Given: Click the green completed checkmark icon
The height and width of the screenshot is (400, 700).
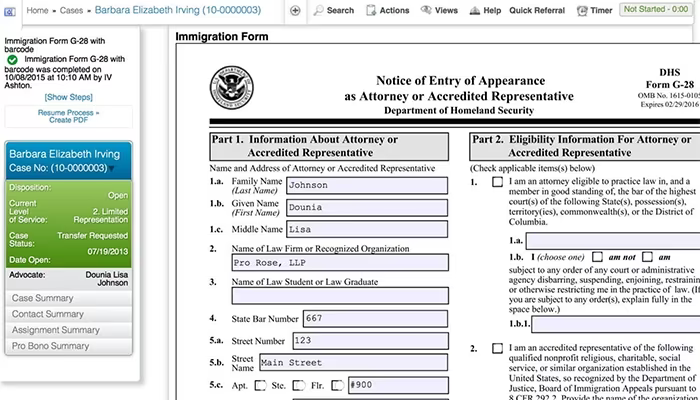Looking at the screenshot, I should (12, 59).
